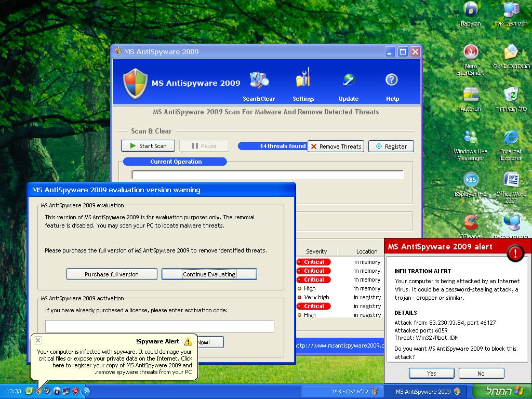Viewport: 532px width, 399px height.
Task: Open the Settings tools icon
Action: pos(303,77)
